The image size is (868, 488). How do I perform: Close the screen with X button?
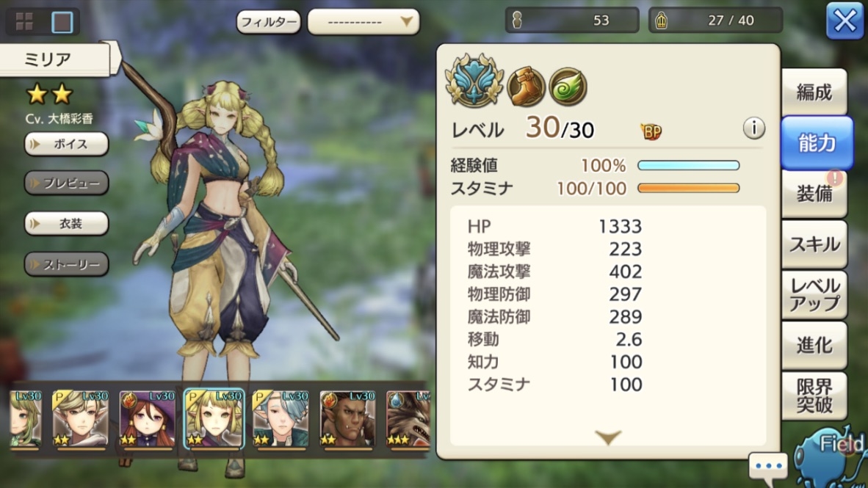(x=845, y=21)
